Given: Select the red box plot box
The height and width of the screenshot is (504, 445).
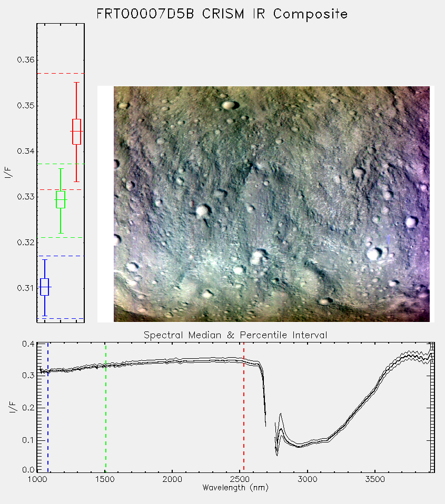Looking at the screenshot, I should [76, 132].
